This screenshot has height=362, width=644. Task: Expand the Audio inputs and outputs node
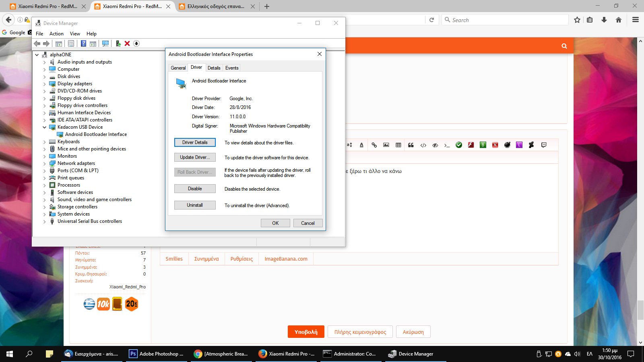click(45, 62)
